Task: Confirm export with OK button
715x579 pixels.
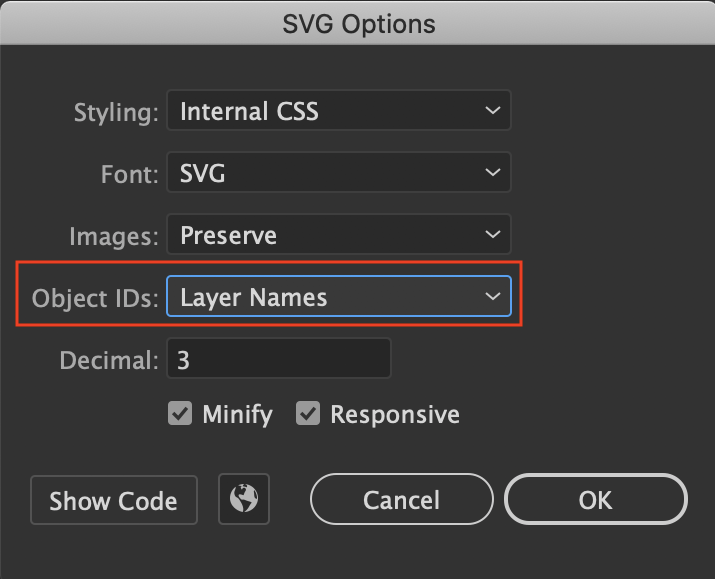Action: [596, 500]
